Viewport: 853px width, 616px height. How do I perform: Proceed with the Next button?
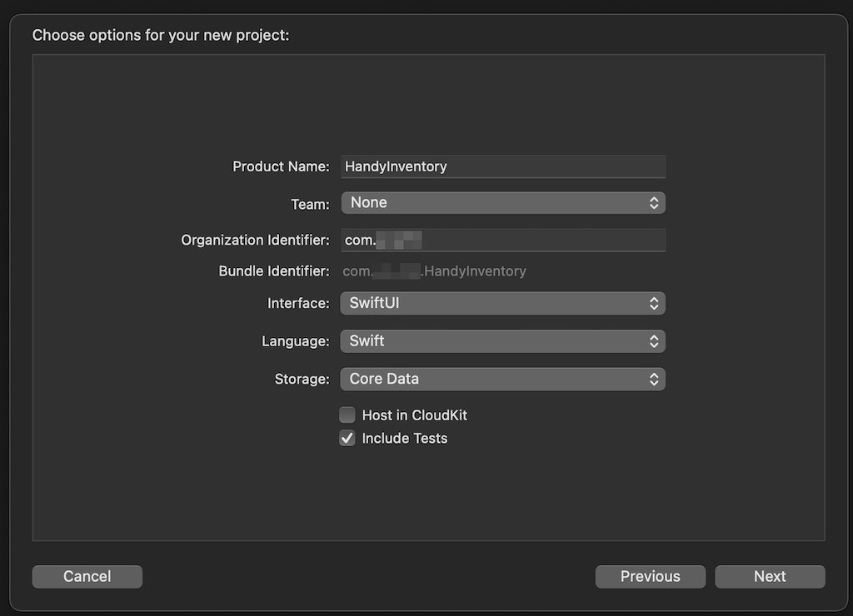pos(770,577)
